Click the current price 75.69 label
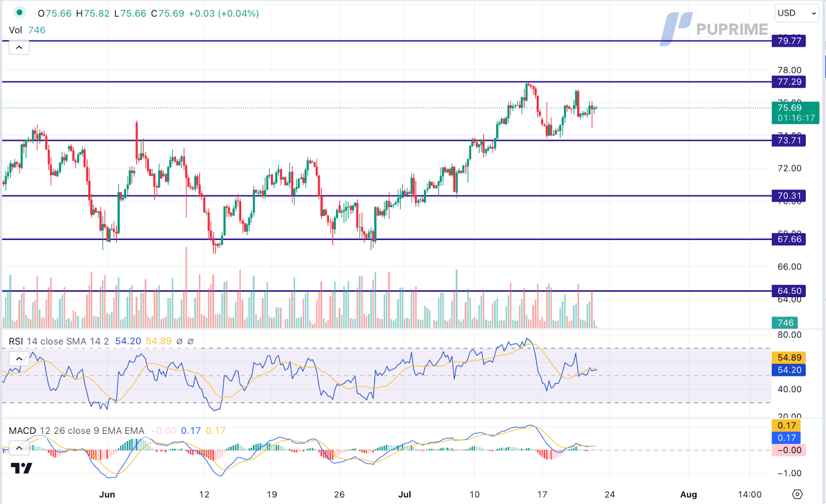Viewport: 826px width, 504px height. pyautogui.click(x=796, y=112)
